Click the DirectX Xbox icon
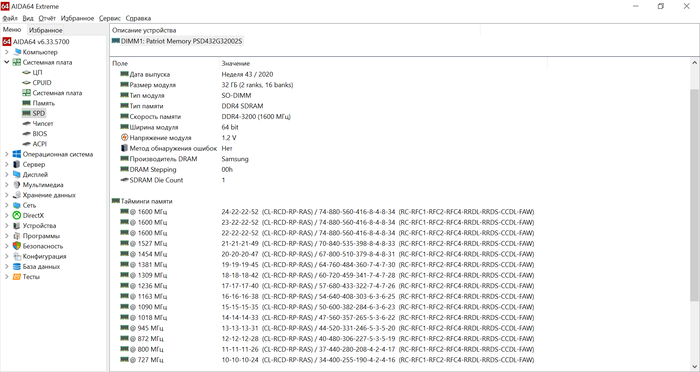Image resolution: width=700 pixels, height=372 pixels. tap(17, 215)
